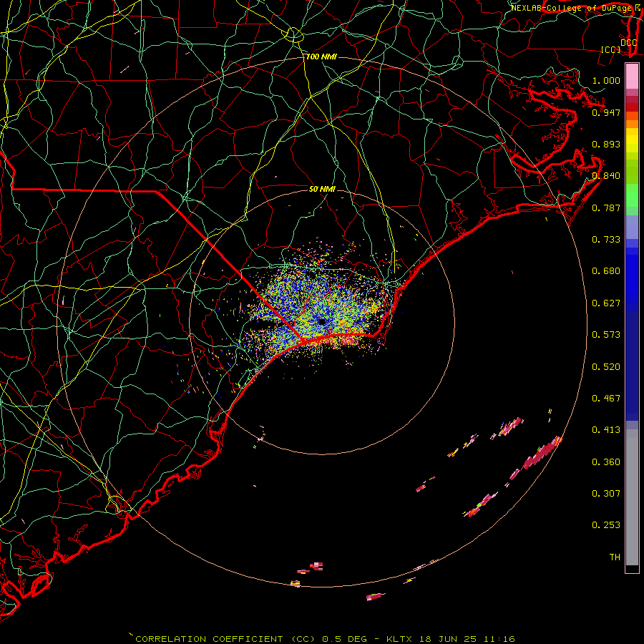The image size is (644, 644).
Task: Click the 0.947 scale value
Action: 606,112
